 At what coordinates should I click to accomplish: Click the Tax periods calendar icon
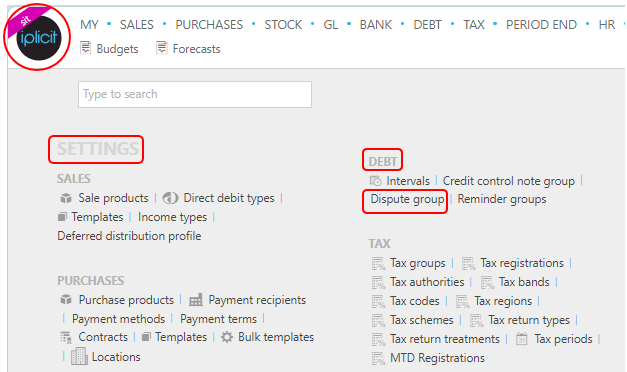[x=521, y=339]
